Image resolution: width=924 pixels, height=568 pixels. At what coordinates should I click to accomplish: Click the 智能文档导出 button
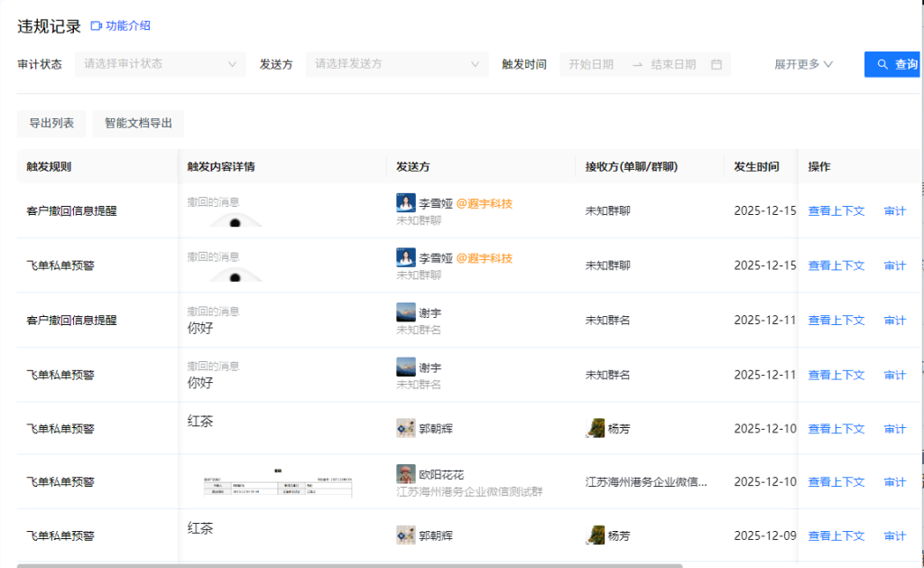tap(138, 124)
